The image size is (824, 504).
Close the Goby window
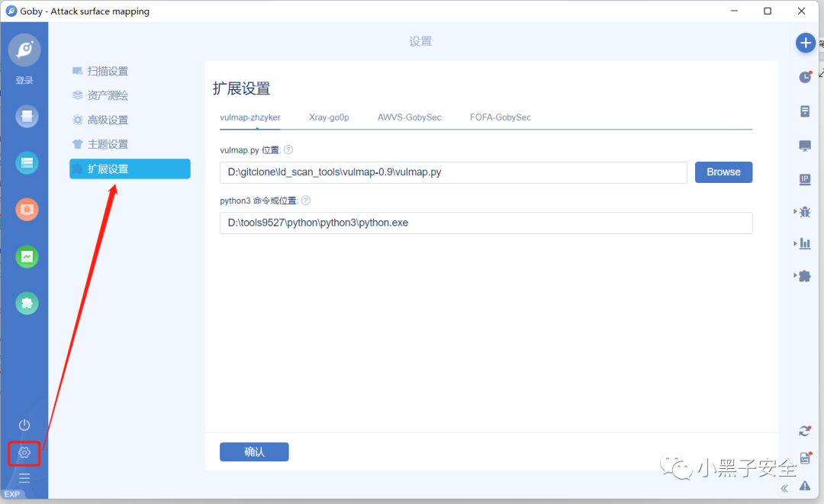pos(801,11)
